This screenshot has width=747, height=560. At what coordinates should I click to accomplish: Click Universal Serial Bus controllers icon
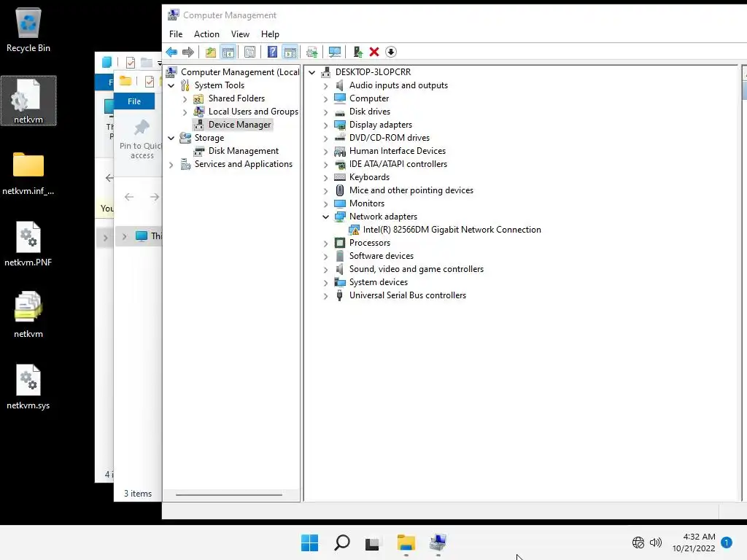pyautogui.click(x=340, y=295)
